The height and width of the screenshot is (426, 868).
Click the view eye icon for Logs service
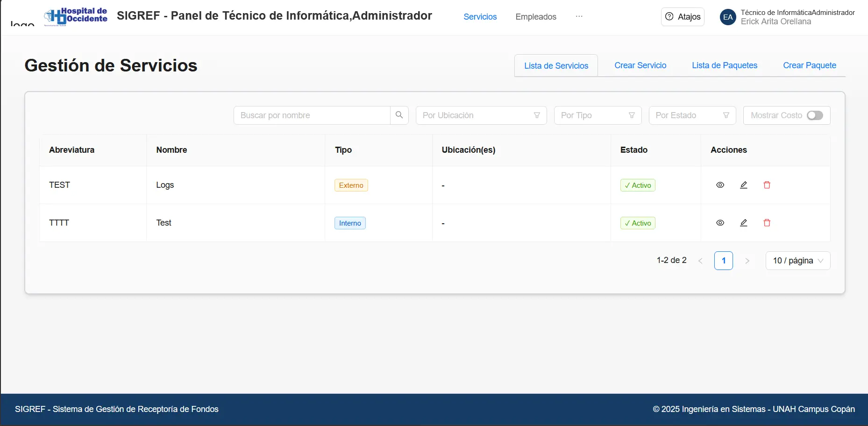[720, 185]
